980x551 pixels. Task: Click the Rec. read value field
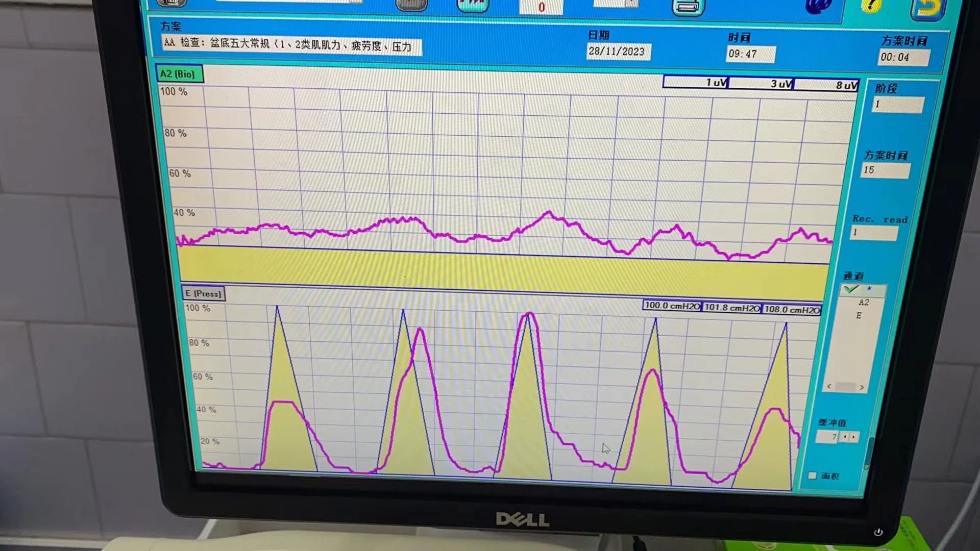(x=874, y=233)
